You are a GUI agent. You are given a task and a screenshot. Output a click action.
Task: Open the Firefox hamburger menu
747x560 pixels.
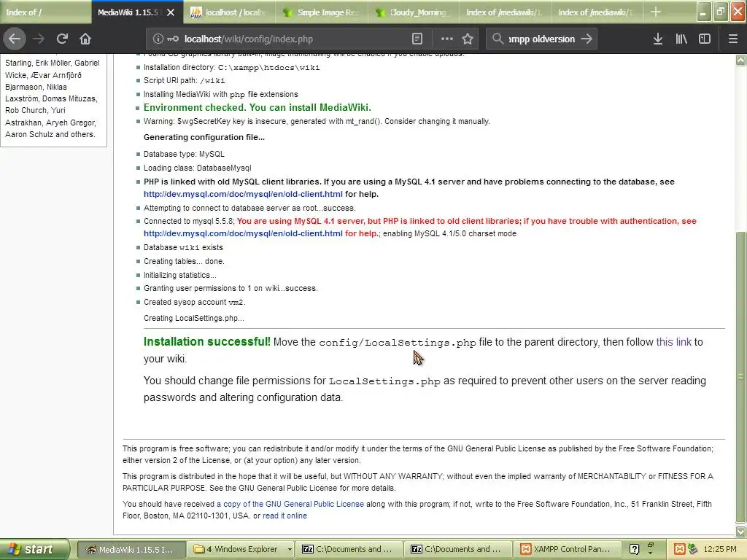click(733, 39)
